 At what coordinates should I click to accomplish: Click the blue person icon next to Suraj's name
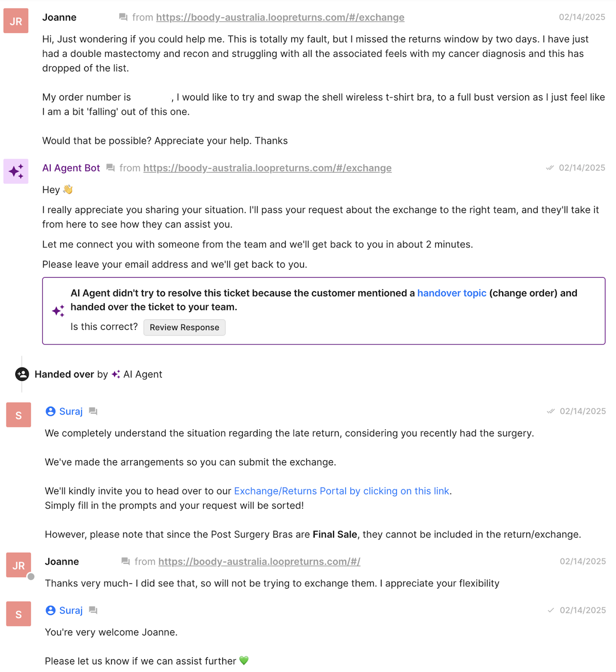50,411
